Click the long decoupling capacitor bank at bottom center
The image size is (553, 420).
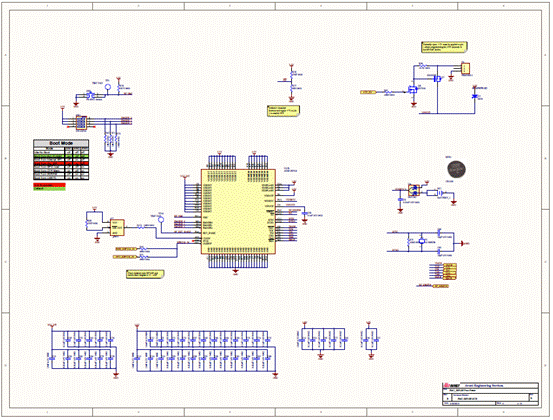click(x=206, y=351)
